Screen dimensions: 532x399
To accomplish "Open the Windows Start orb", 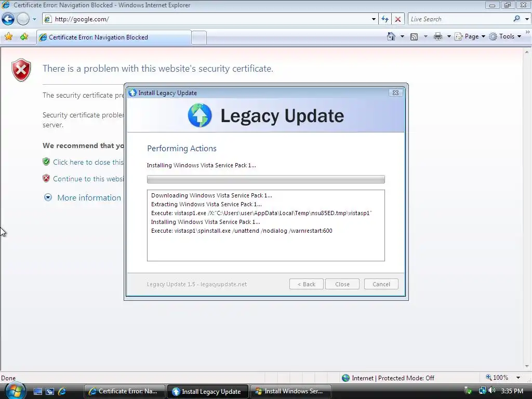I will 15,391.
